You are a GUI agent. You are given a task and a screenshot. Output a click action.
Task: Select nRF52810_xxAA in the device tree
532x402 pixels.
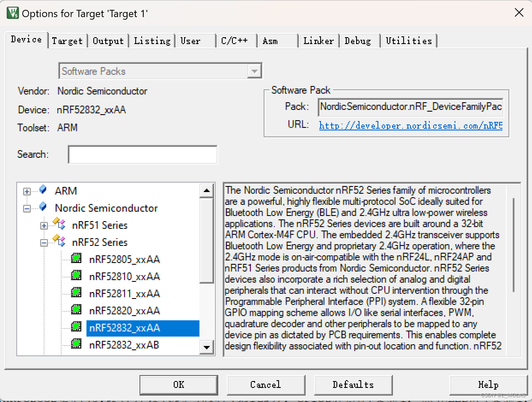[125, 277]
